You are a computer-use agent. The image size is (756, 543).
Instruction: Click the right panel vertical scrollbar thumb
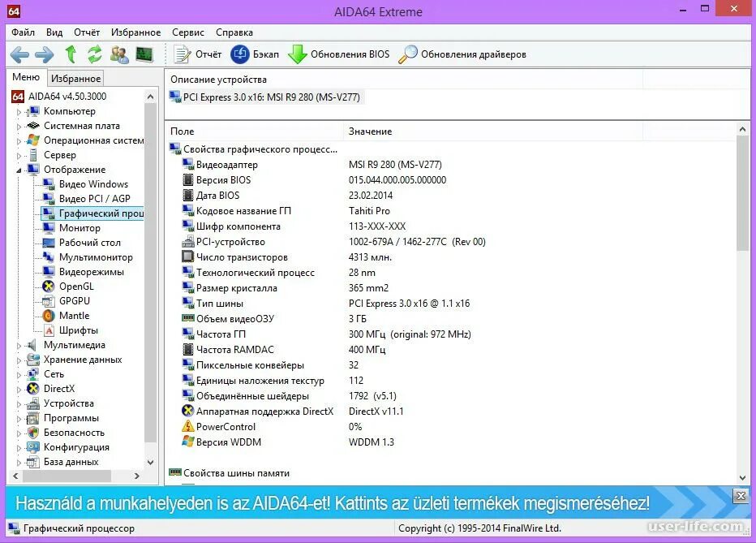click(x=742, y=193)
